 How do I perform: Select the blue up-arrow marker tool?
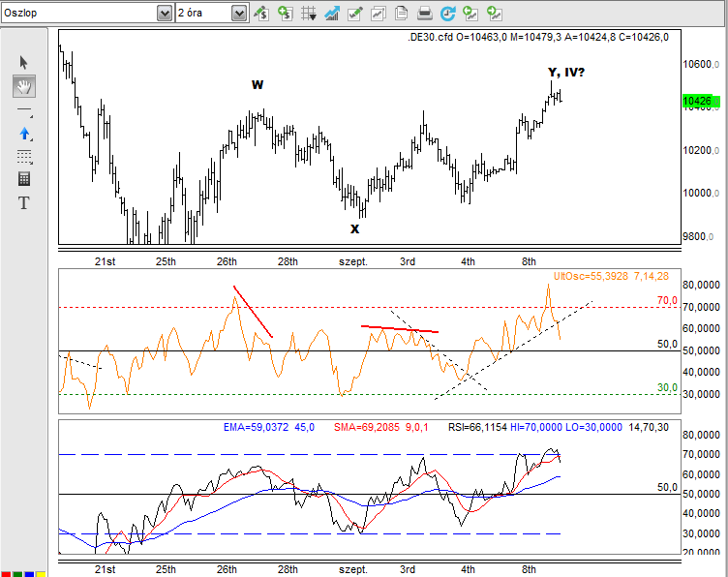pos(24,134)
